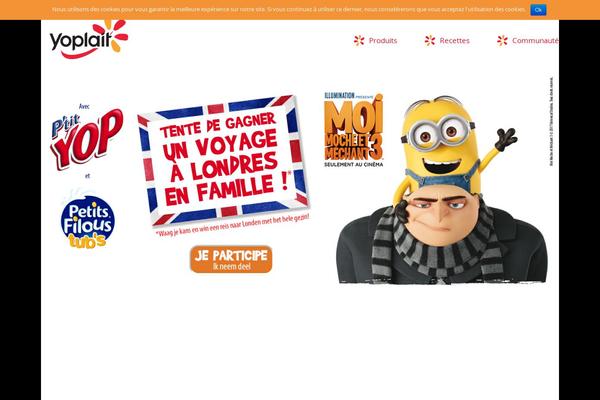Screen dimensions: 600x400
Task: Click the orange cookie notice text
Action: point(289,9)
